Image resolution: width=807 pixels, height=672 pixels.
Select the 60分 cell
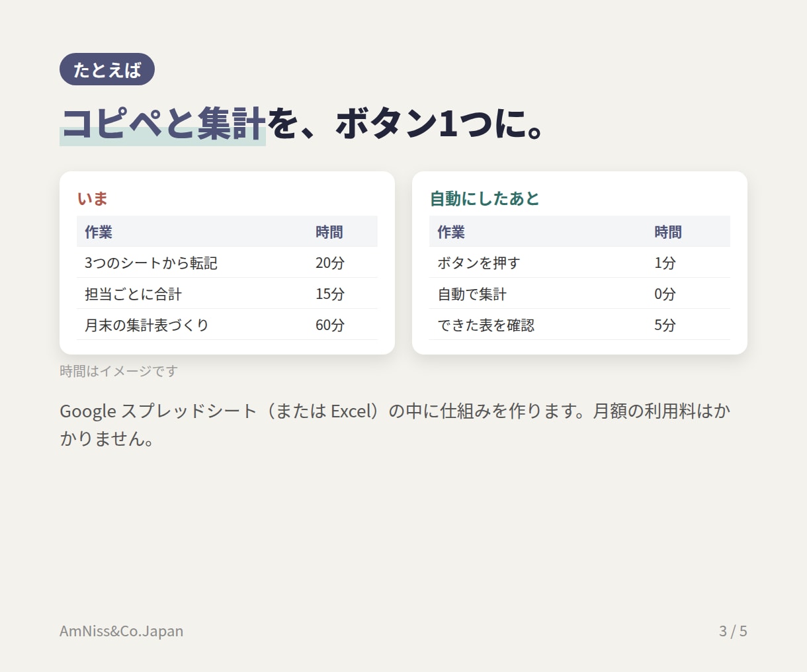click(x=343, y=325)
